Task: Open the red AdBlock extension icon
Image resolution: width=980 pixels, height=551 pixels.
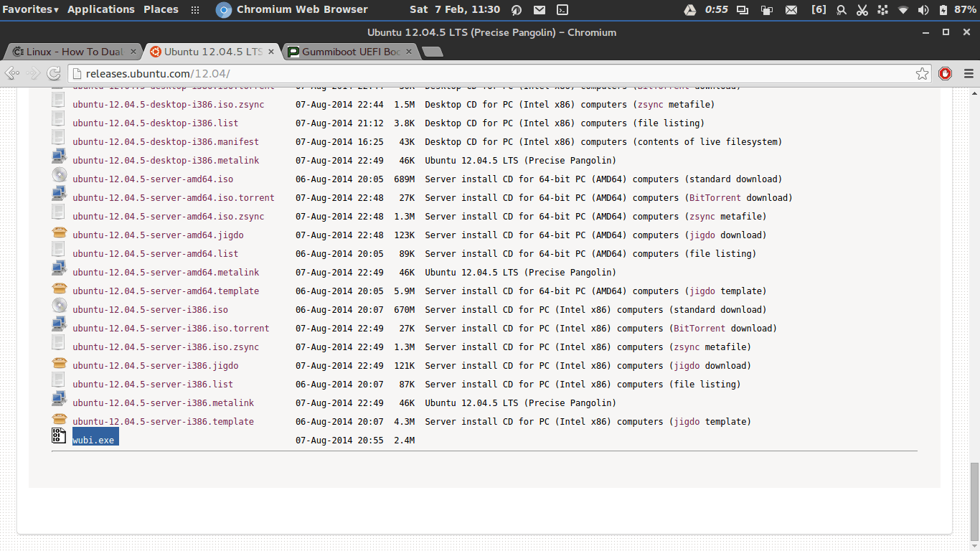Action: (x=946, y=73)
